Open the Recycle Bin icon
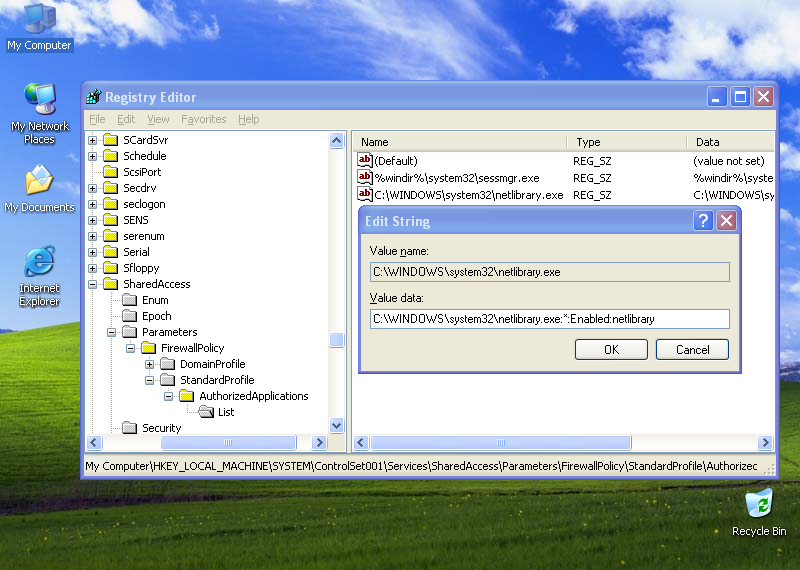800x570 pixels. pyautogui.click(x=759, y=513)
